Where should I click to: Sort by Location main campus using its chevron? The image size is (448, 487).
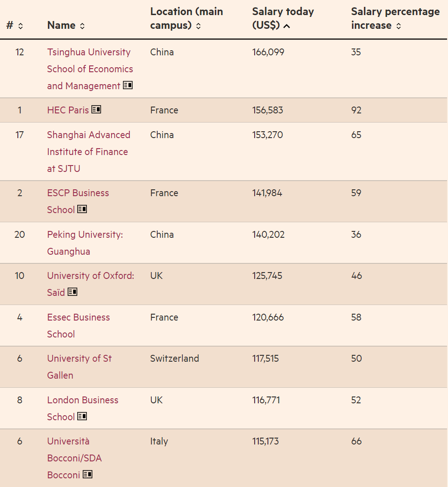(x=198, y=26)
